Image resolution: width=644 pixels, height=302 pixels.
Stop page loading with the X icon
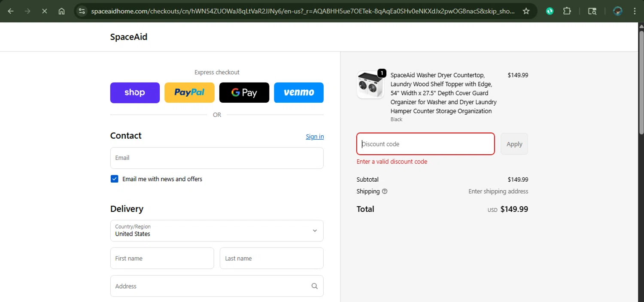pos(44,11)
